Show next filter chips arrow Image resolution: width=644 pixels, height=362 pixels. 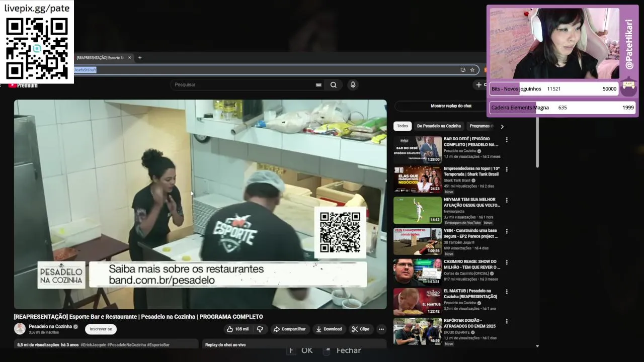click(502, 127)
